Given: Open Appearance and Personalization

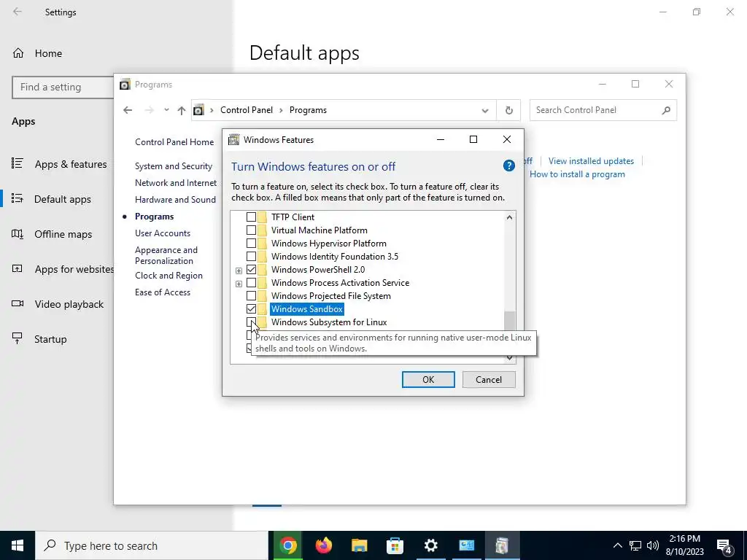Looking at the screenshot, I should pos(166,255).
